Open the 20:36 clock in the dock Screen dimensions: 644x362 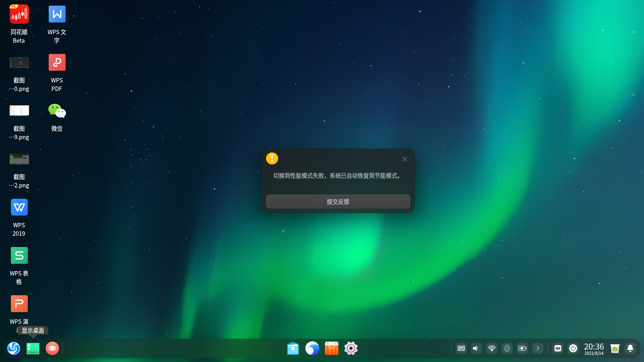(x=594, y=348)
